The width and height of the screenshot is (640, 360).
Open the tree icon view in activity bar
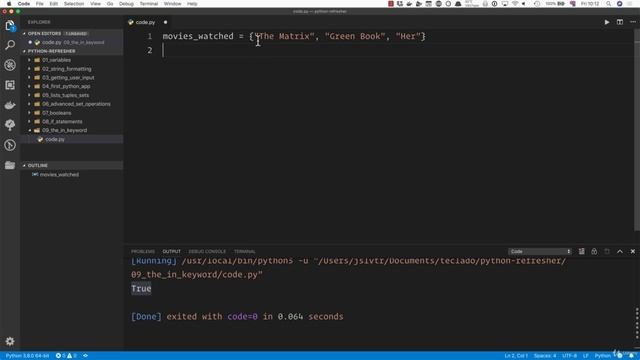pyautogui.click(x=10, y=125)
